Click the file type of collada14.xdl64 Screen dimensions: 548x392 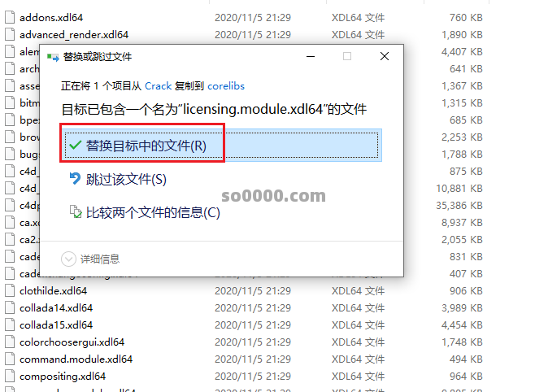(x=358, y=307)
